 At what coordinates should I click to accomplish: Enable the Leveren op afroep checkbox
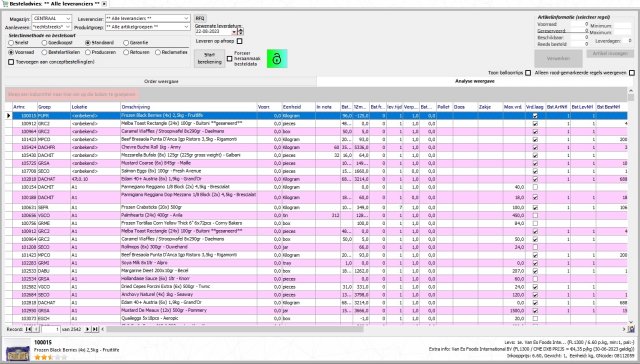[x=240, y=41]
